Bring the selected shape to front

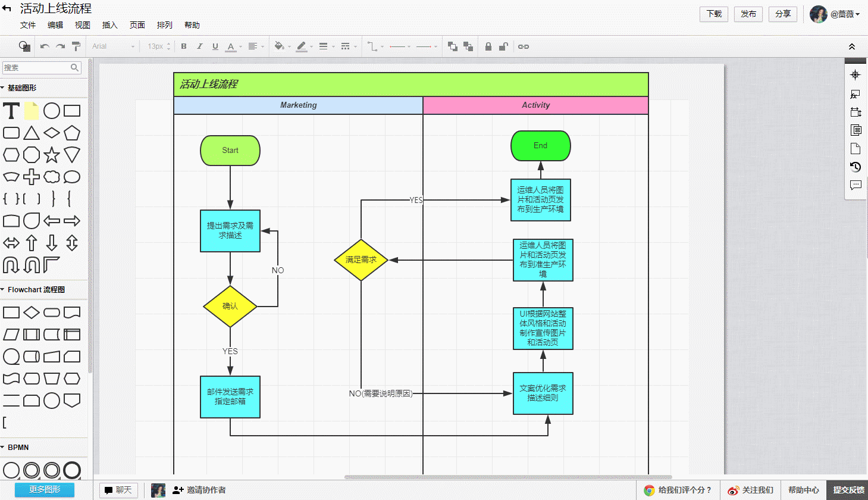pyautogui.click(x=453, y=46)
